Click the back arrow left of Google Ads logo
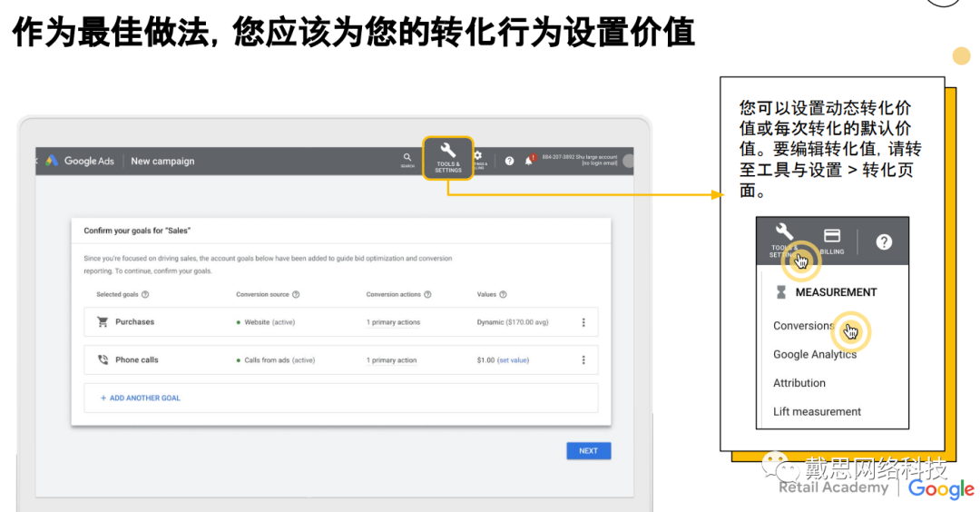This screenshot has height=512, width=980. click(x=37, y=162)
